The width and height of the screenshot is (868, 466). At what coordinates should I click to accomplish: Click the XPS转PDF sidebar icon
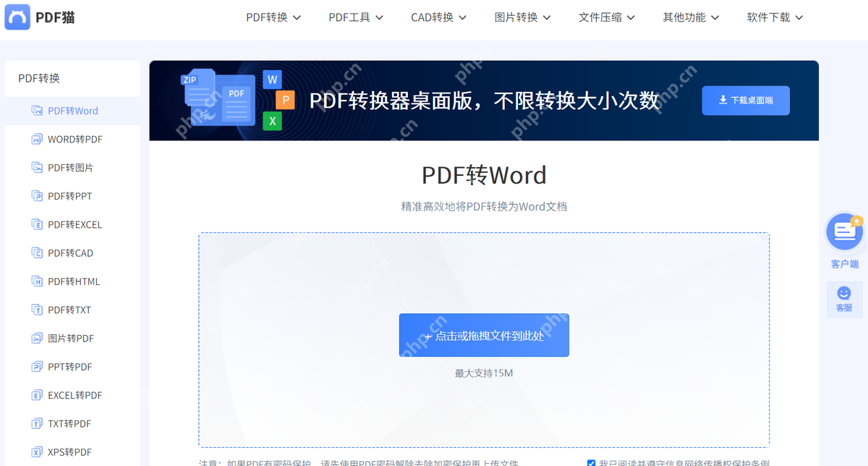[37, 452]
